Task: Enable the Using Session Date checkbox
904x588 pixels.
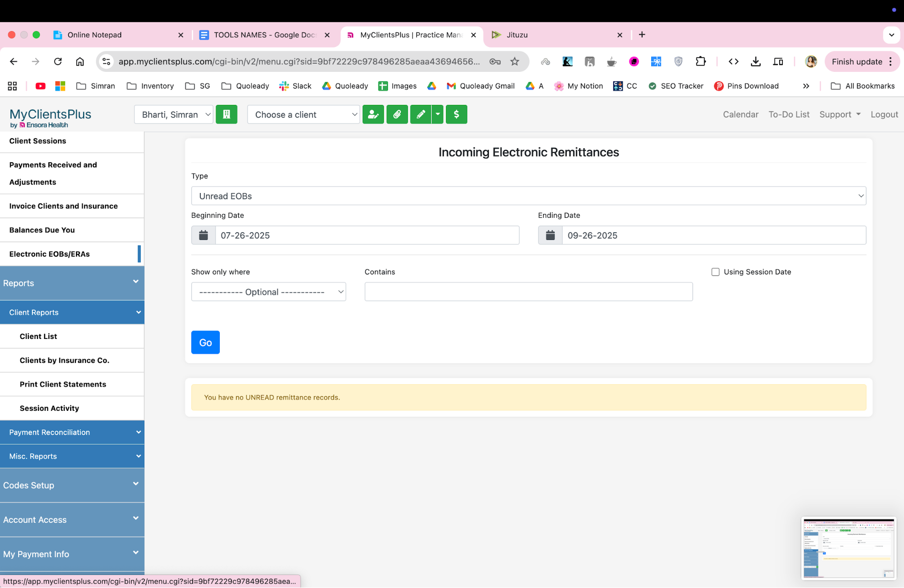Action: (715, 272)
